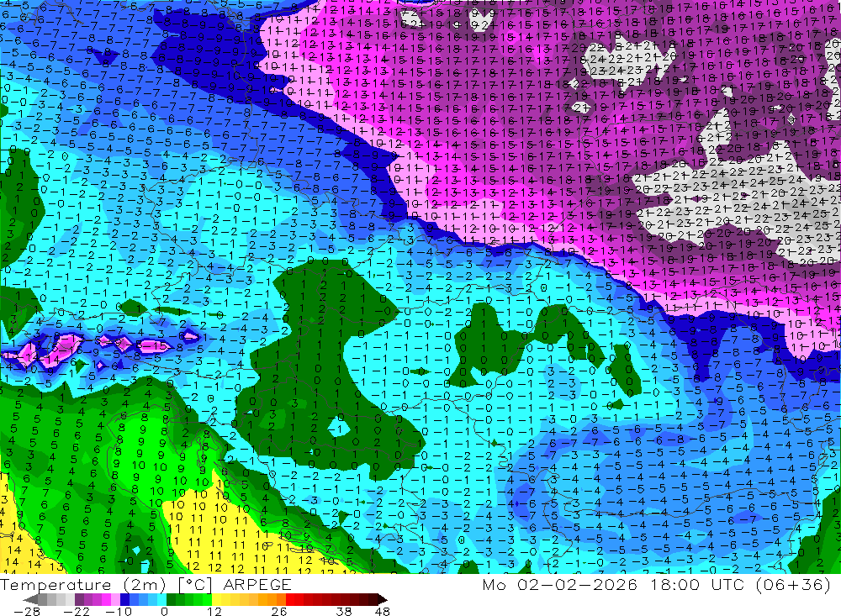
Task: Click the '48' legend label
Action: [383, 611]
